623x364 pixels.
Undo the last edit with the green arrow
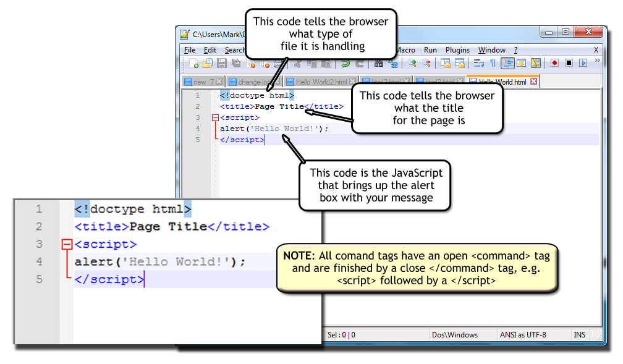[x=345, y=63]
